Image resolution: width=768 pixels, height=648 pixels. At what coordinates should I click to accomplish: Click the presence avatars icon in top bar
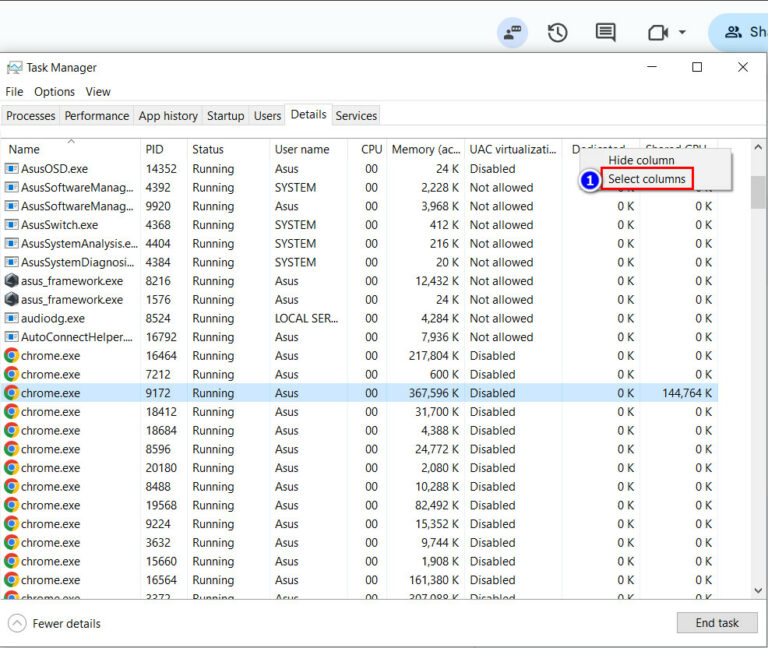tap(512, 32)
